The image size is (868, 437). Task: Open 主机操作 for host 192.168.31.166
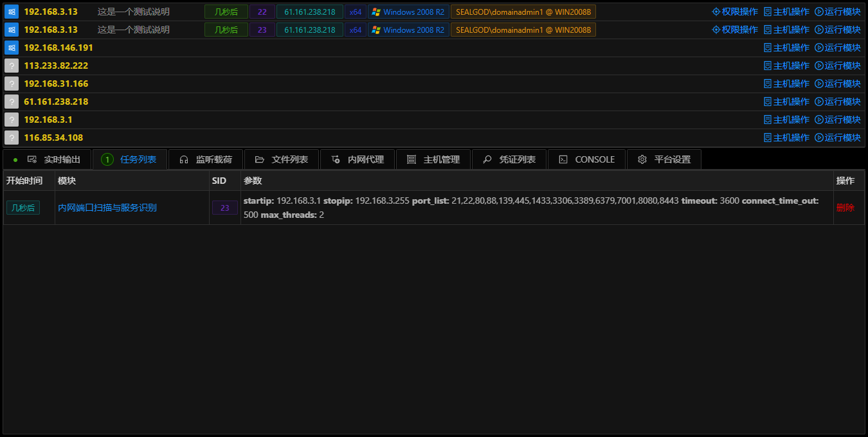pyautogui.click(x=786, y=84)
